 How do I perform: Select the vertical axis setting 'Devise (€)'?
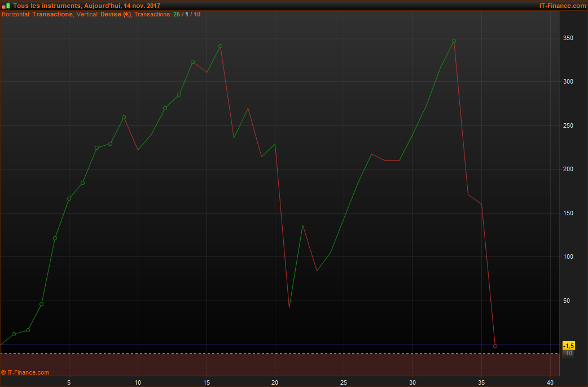point(116,14)
